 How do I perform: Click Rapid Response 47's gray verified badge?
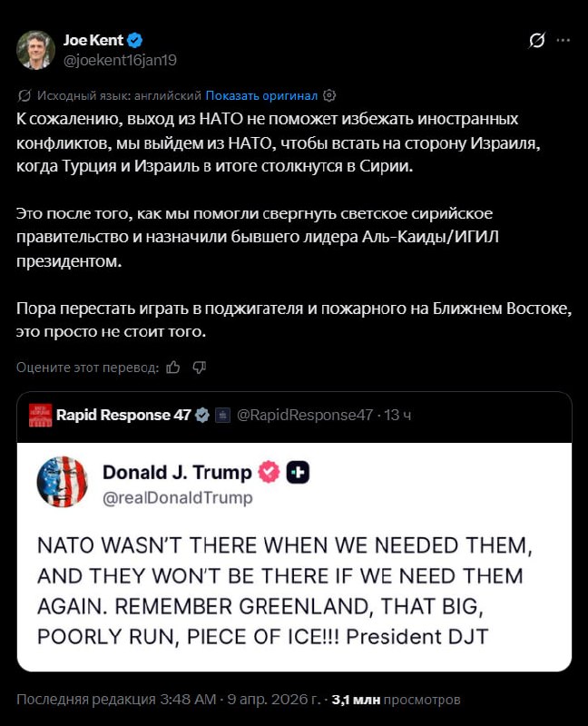click(x=201, y=415)
